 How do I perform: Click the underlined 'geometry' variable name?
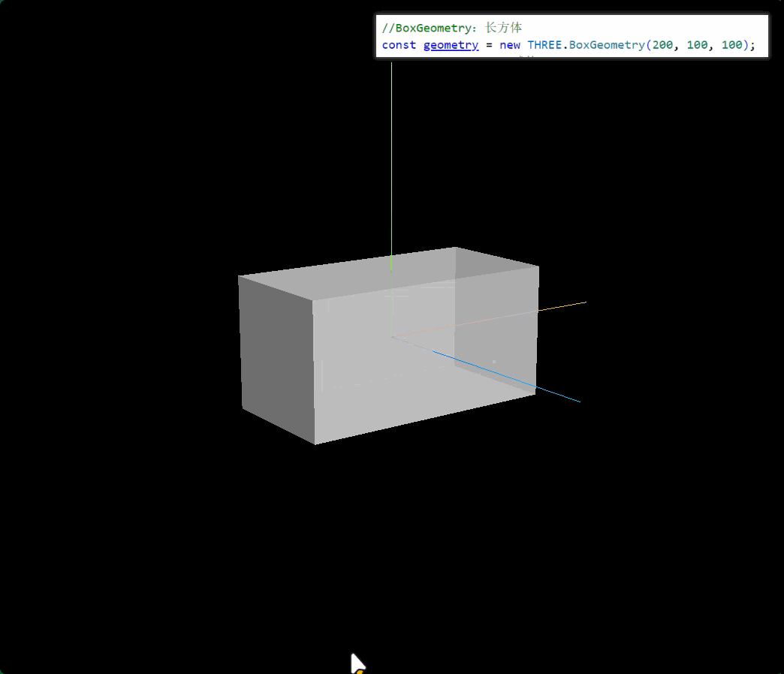(451, 45)
